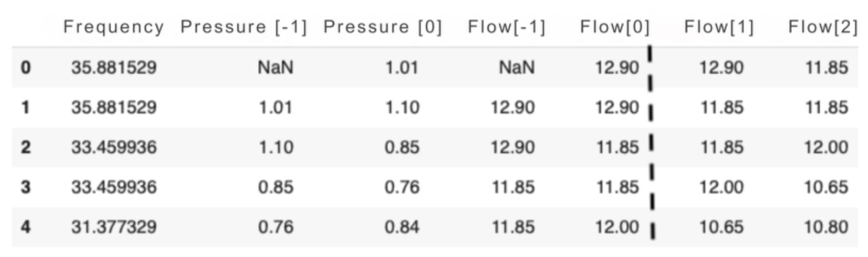868x257 pixels.
Task: Click the Frequency column header
Action: 114,27
